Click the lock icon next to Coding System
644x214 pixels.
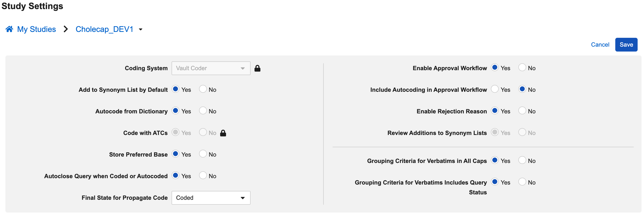[x=257, y=68]
